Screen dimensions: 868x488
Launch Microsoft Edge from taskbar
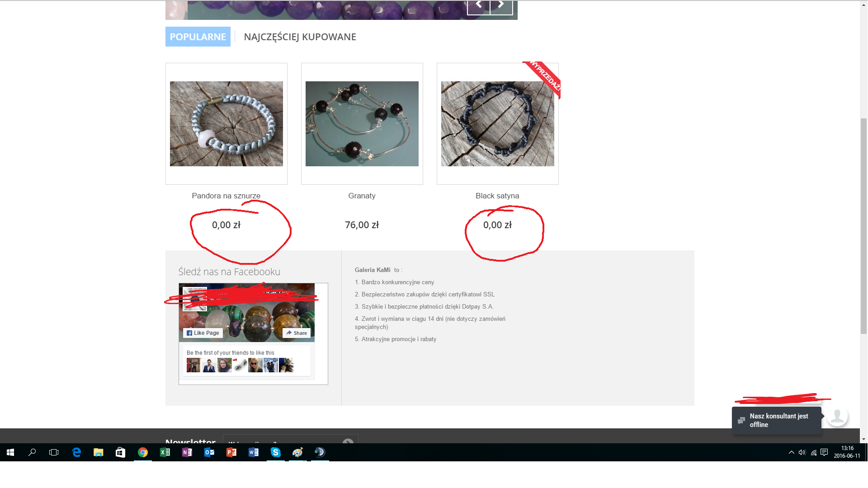[76, 452]
